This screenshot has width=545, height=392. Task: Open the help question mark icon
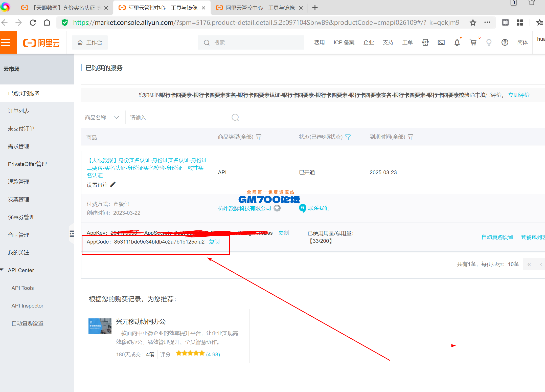[505, 42]
